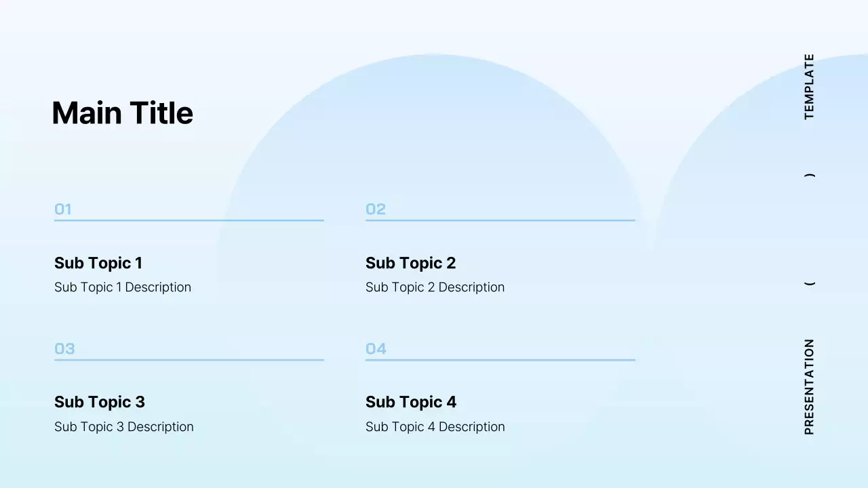Select the 01 number label

[x=63, y=209]
